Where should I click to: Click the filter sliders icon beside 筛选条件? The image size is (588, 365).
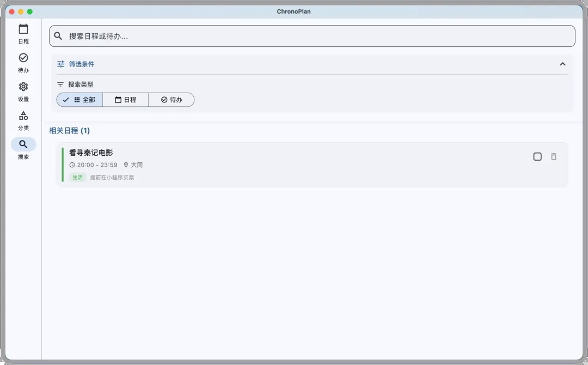coord(61,64)
